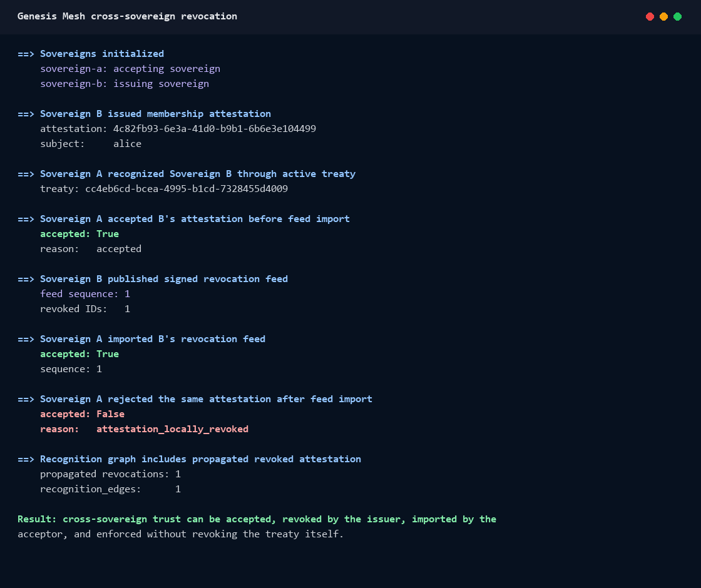This screenshot has width=701, height=588.
Task: Click the line "sovereign-a: accepting sovereign"
Action: click(130, 69)
